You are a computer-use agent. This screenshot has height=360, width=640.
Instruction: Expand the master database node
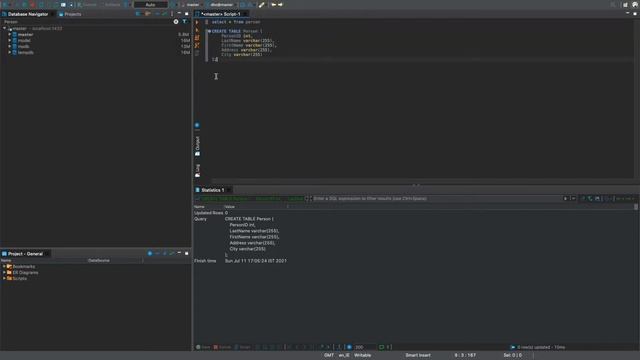point(10,34)
